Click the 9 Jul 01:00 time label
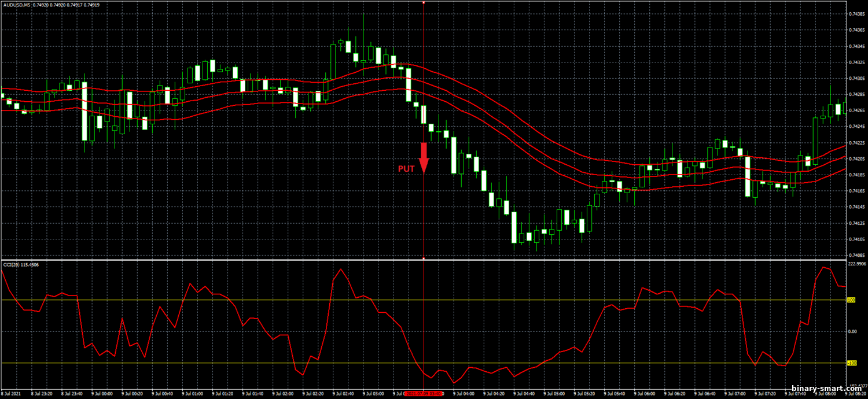Image resolution: width=868 pixels, height=399 pixels. pyautogui.click(x=193, y=393)
